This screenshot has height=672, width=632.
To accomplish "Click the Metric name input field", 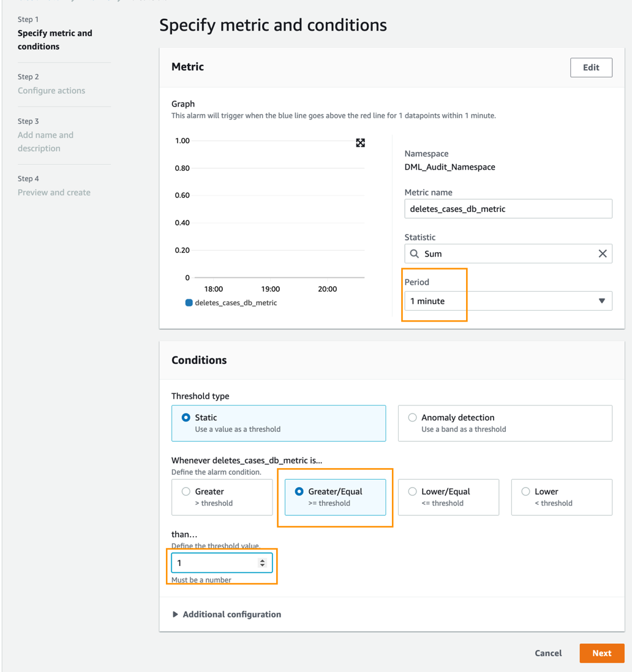I will [508, 209].
